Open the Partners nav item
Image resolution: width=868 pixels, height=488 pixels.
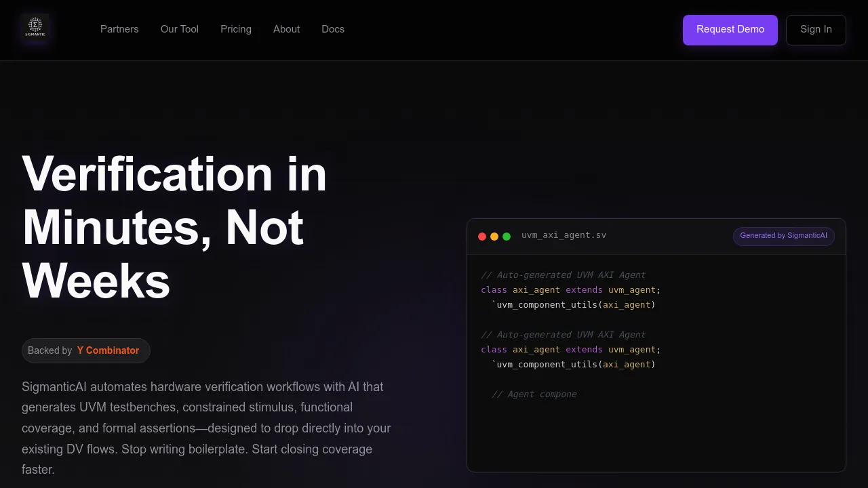(119, 29)
